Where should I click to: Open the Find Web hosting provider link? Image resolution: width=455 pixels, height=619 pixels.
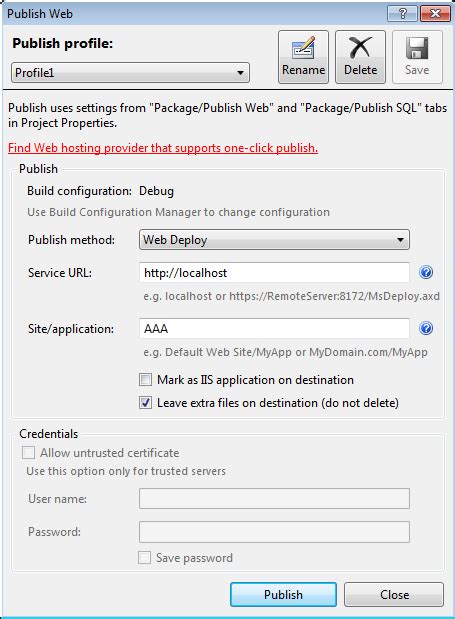click(x=163, y=148)
